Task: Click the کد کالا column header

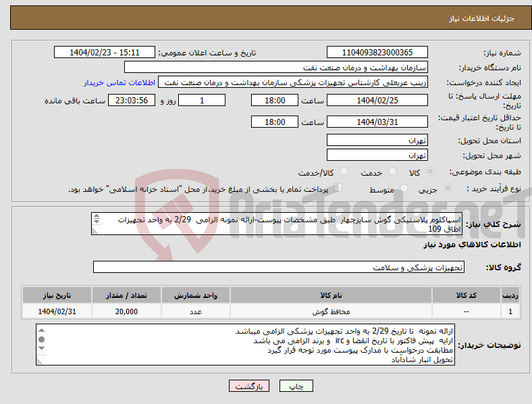Action: [x=467, y=295]
